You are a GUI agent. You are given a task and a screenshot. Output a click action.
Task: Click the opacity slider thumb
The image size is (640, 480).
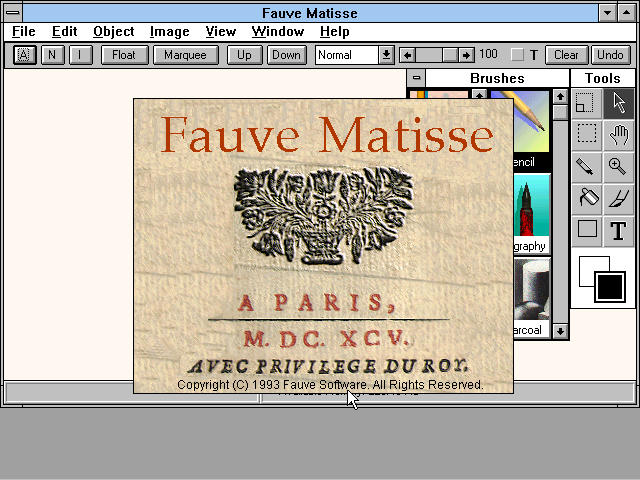(x=450, y=55)
